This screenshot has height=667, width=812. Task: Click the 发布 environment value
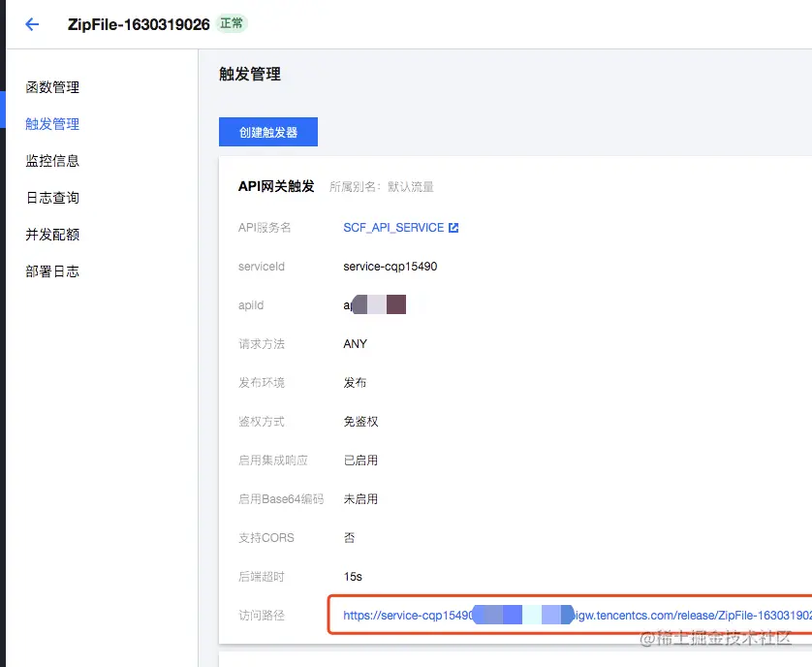[355, 383]
